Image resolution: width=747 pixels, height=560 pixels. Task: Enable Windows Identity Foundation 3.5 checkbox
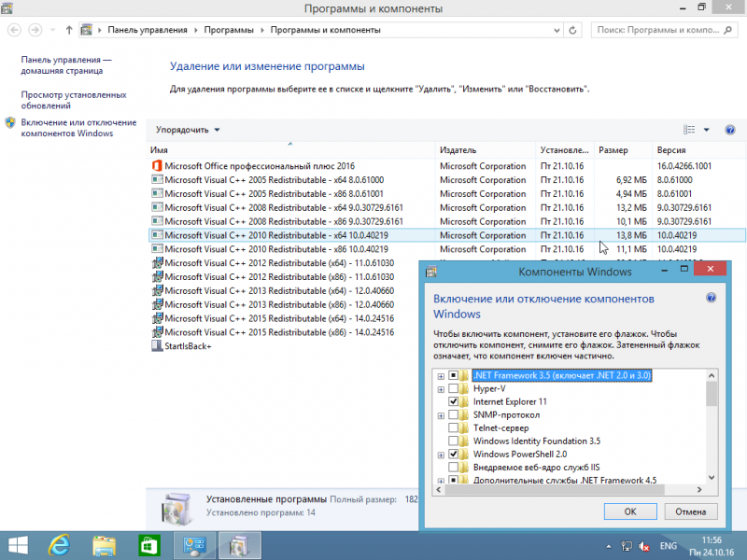pyautogui.click(x=453, y=441)
